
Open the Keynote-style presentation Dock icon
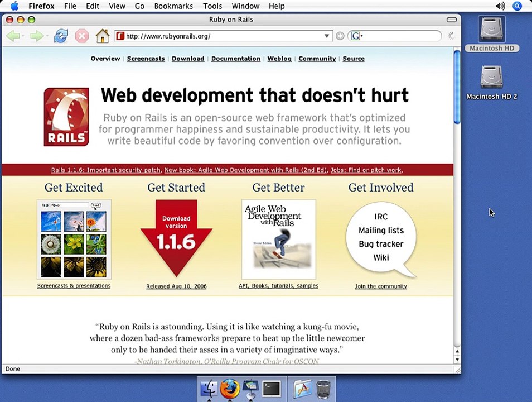pos(251,389)
